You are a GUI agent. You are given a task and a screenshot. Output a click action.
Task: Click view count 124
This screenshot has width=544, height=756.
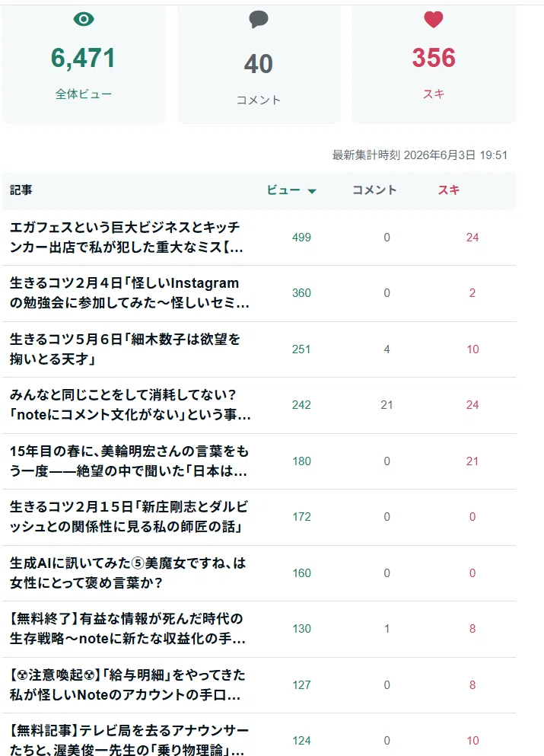tap(301, 740)
